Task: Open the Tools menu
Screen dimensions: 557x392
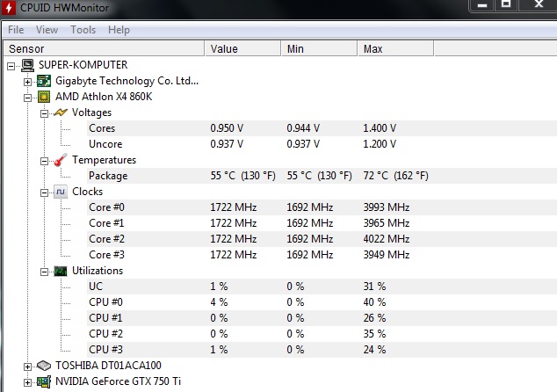Action: [x=83, y=30]
